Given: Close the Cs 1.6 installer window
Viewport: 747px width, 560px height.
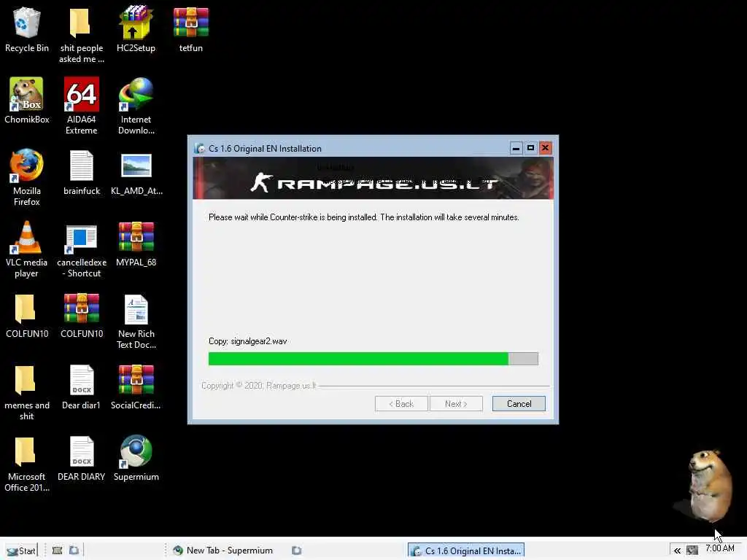Looking at the screenshot, I should [545, 148].
